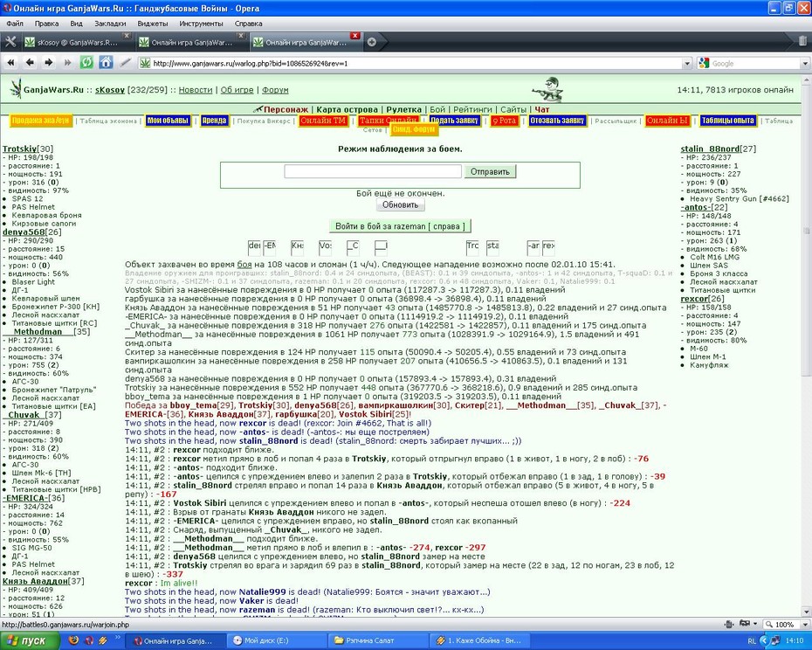The height and width of the screenshot is (650, 812).
Task: Click the Rewind navigation button
Action: [10, 63]
